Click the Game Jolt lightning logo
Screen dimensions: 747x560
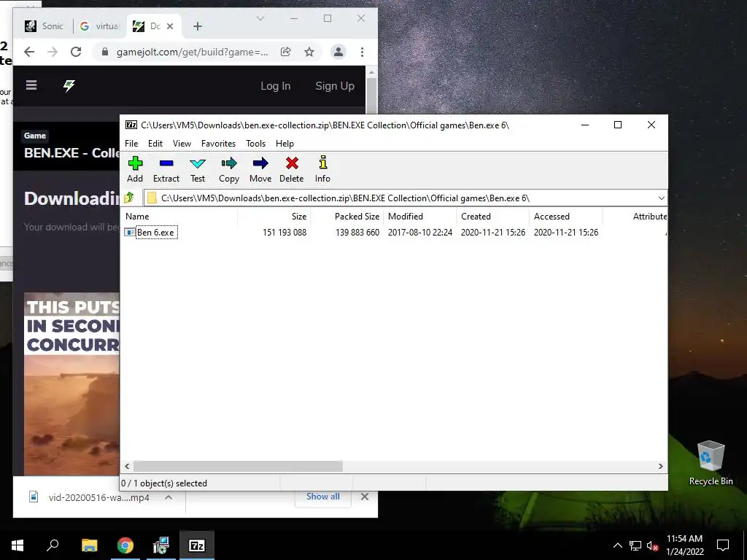[x=69, y=86]
